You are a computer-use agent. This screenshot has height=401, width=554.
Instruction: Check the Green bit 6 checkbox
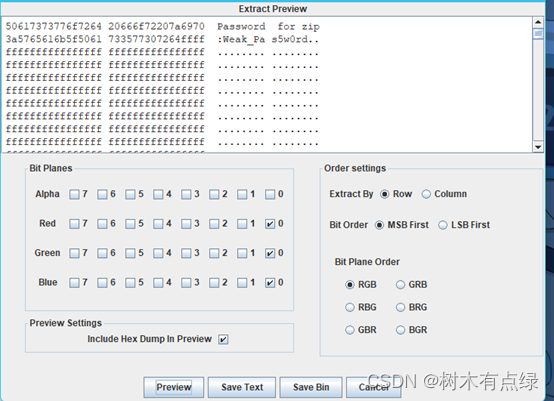(x=102, y=253)
